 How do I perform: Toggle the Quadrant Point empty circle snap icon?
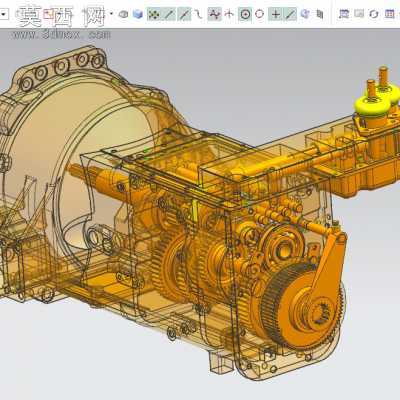pyautogui.click(x=259, y=14)
